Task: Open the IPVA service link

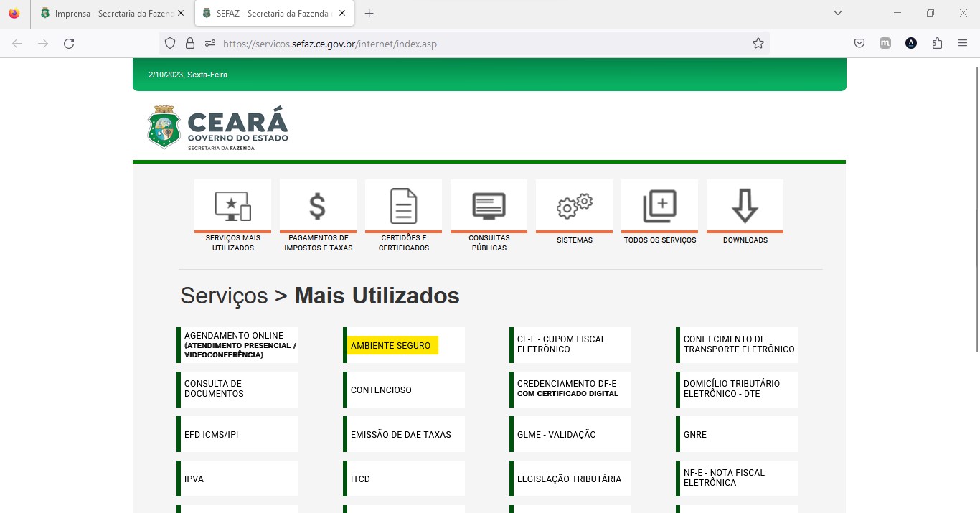Action: click(194, 479)
